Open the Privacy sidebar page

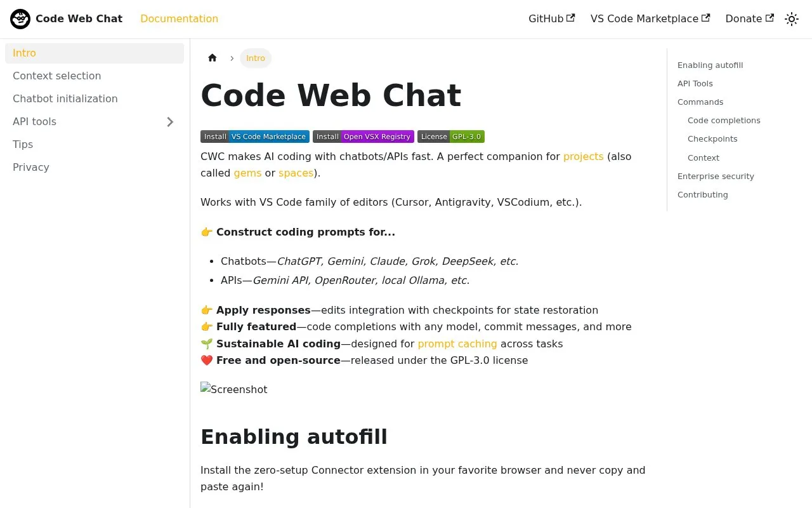coord(95,168)
